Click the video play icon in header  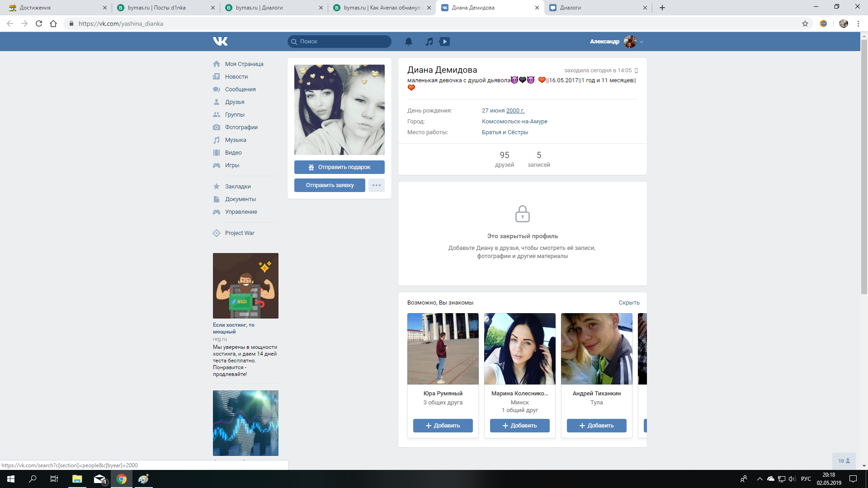(444, 42)
